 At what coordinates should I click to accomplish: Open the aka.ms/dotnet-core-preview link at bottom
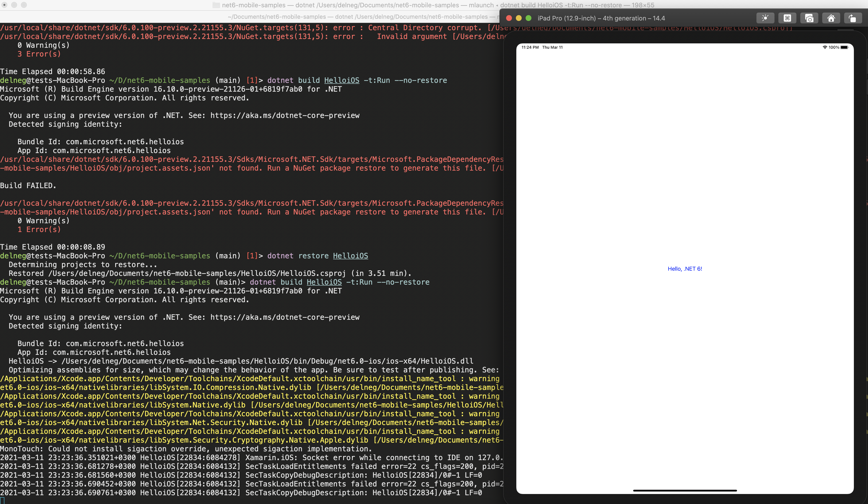click(285, 317)
